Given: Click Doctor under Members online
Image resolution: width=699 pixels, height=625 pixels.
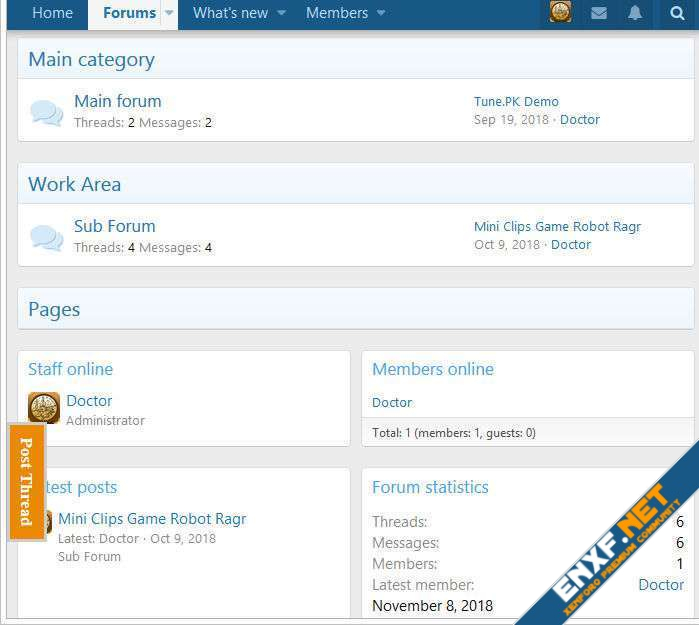Looking at the screenshot, I should click(392, 402).
